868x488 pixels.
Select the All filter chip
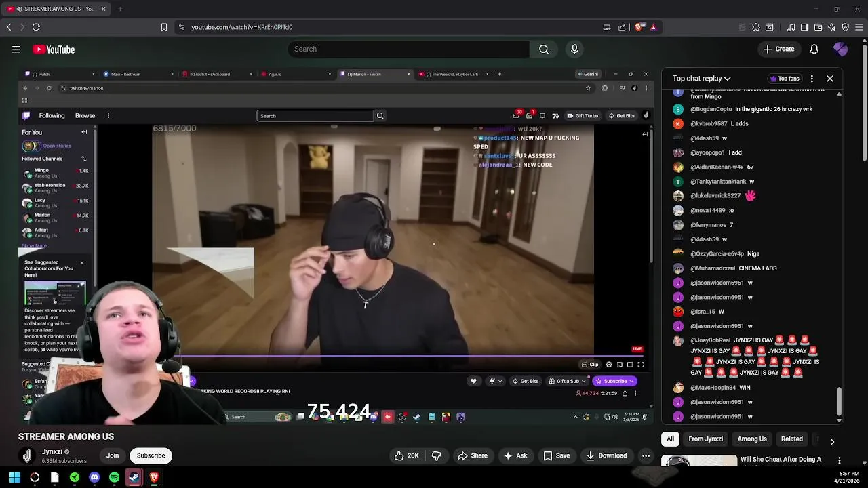tap(670, 439)
